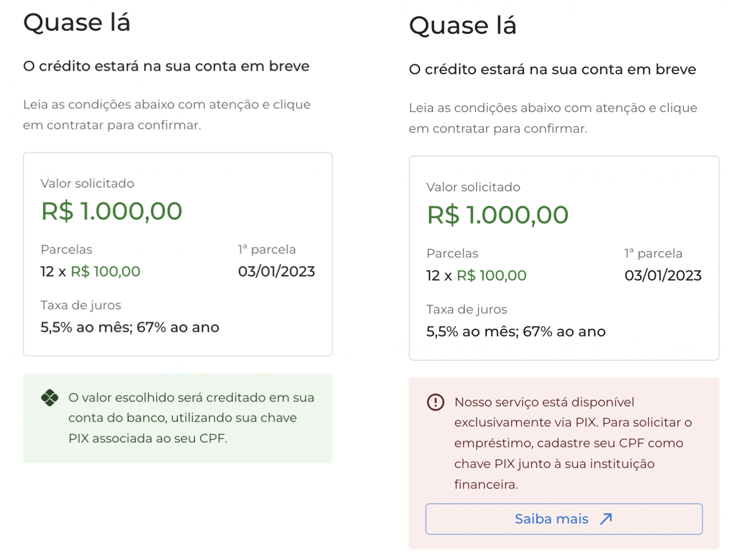
Task: Click right screen's "O crédito estará" subtitle
Action: [552, 70]
